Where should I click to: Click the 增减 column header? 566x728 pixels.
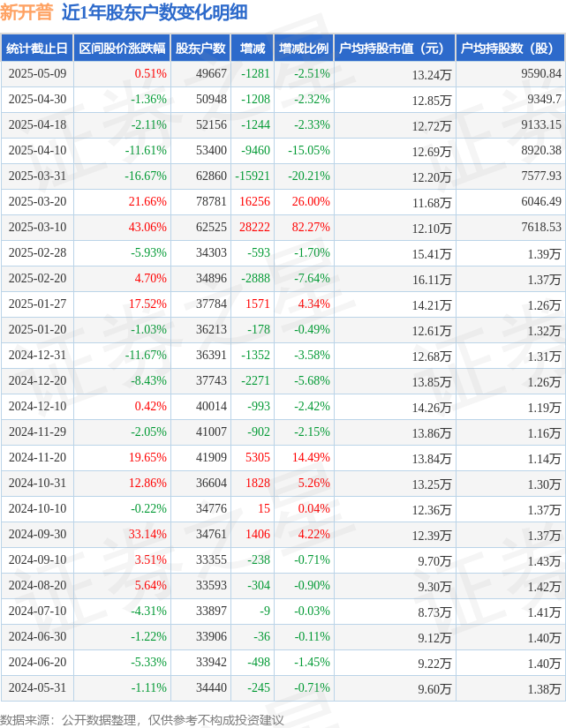pos(253,48)
